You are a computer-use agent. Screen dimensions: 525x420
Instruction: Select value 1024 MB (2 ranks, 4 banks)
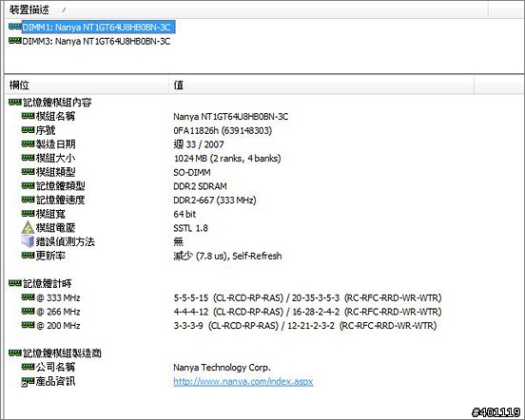tap(227, 158)
